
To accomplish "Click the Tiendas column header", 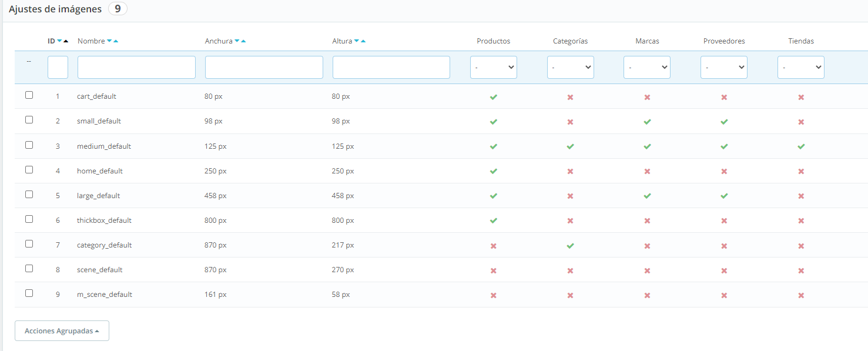I will 801,41.
